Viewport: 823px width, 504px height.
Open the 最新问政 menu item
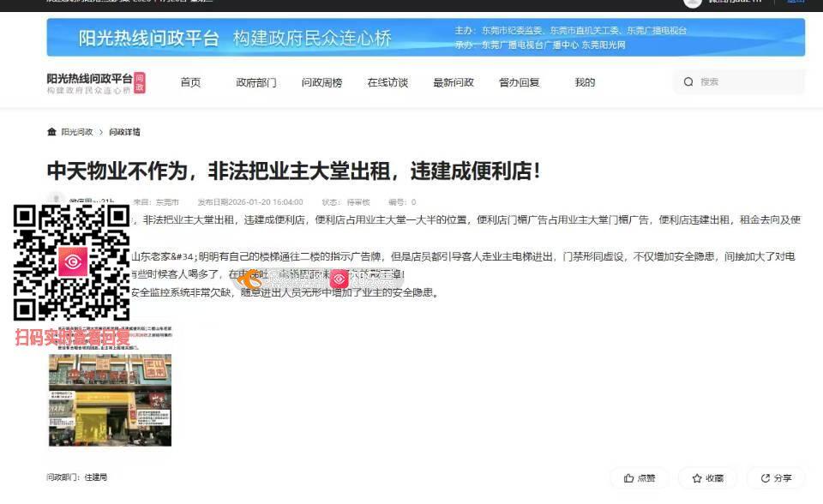[x=454, y=82]
